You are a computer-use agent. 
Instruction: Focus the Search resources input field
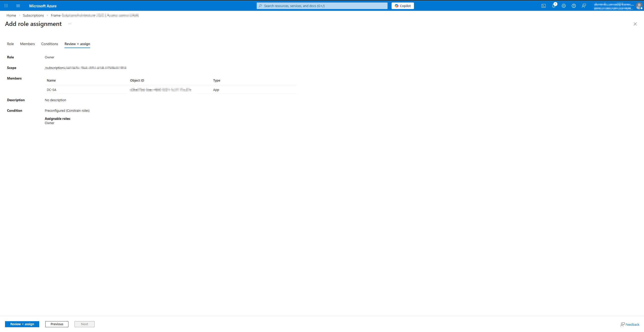click(322, 6)
